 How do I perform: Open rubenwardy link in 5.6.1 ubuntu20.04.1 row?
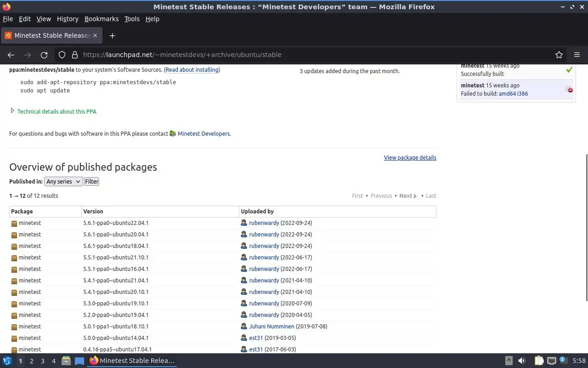(x=264, y=235)
